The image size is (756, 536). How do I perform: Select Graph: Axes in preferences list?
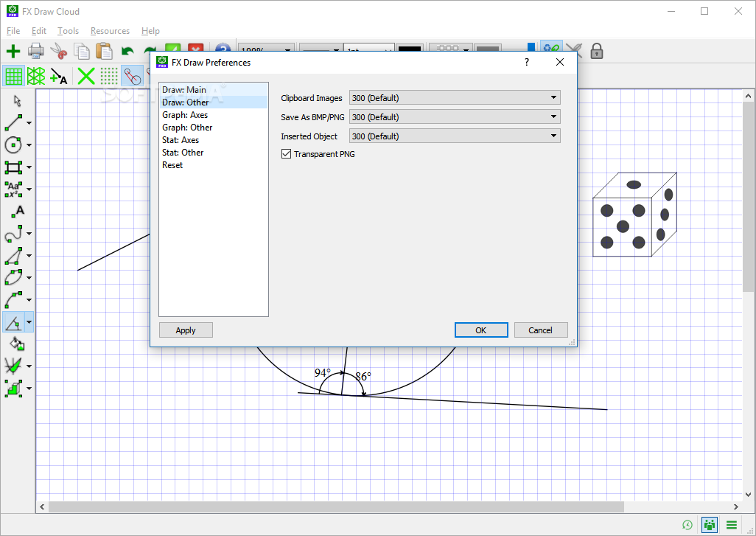tap(214, 115)
